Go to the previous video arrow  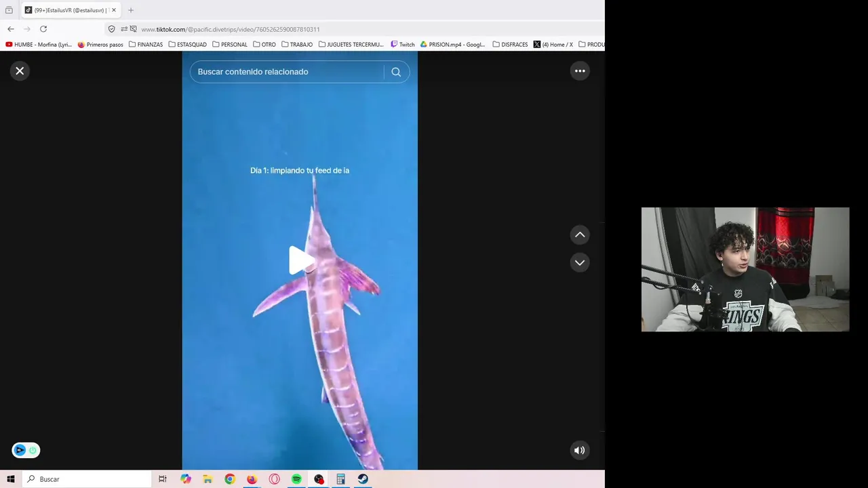click(x=580, y=235)
